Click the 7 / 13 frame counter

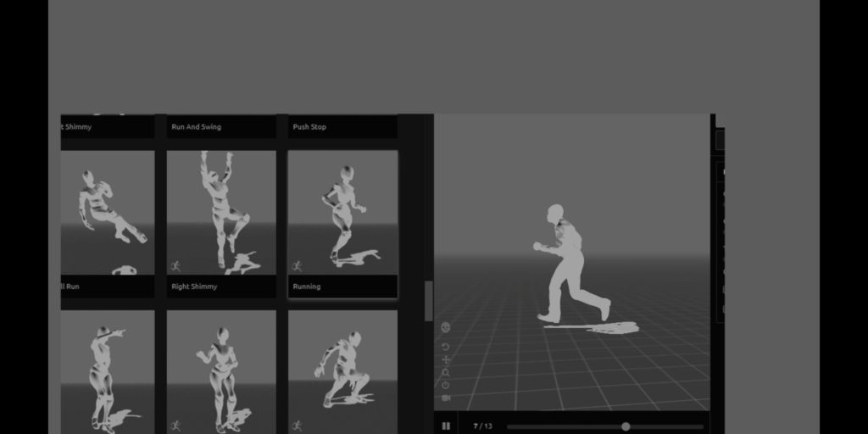(482, 426)
